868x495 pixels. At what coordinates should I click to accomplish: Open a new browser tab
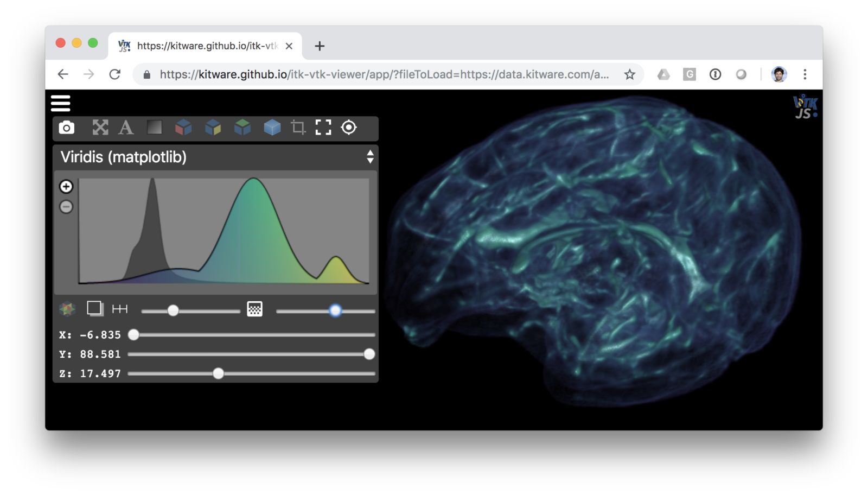[320, 46]
